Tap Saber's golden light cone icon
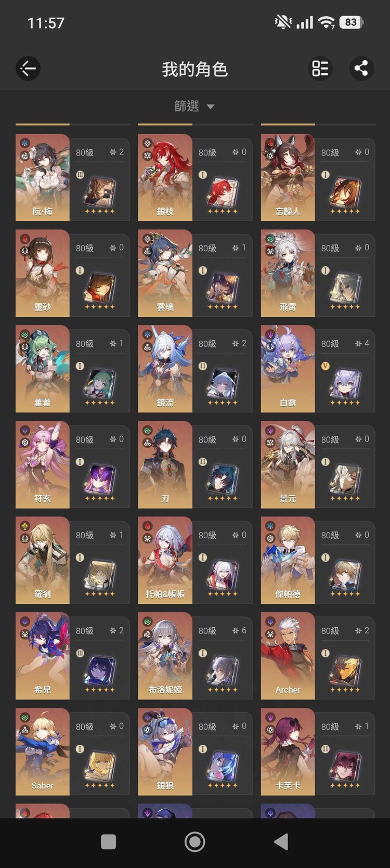390x868 pixels. pos(99,766)
